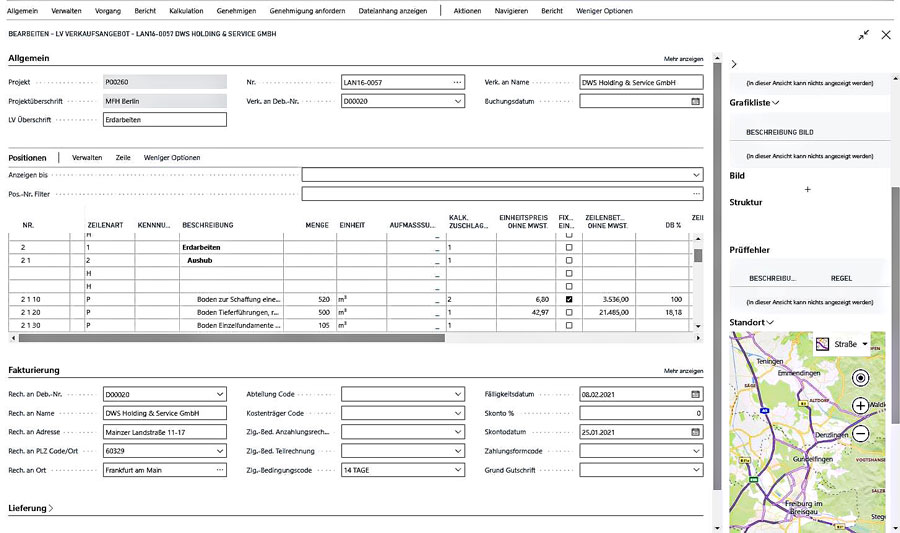Image resolution: width=900 pixels, height=533 pixels.
Task: Open Abteilung Code dropdown
Action: pos(457,394)
